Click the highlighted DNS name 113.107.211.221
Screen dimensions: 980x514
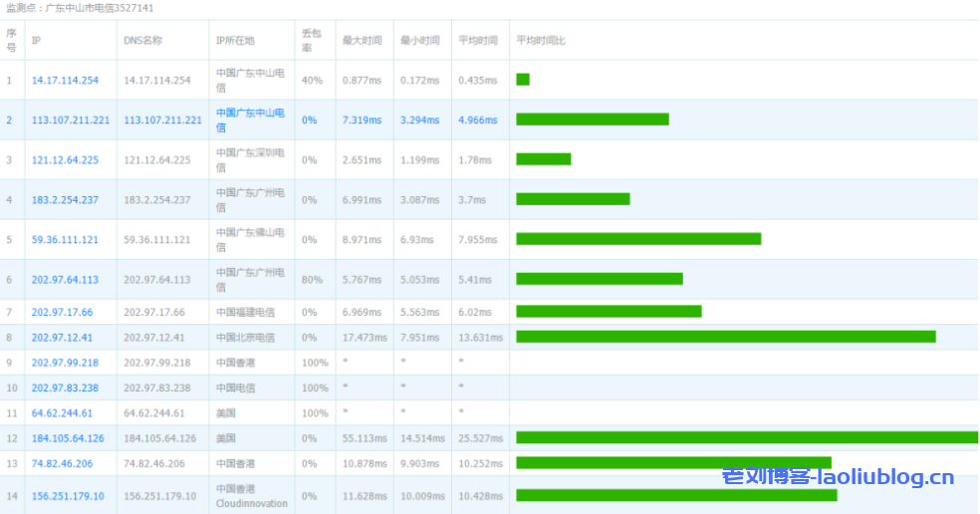pyautogui.click(x=162, y=120)
